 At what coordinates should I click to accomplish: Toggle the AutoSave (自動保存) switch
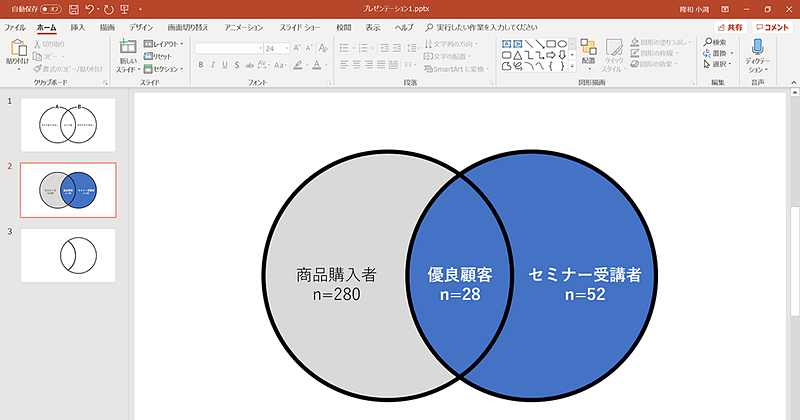pyautogui.click(x=51, y=9)
